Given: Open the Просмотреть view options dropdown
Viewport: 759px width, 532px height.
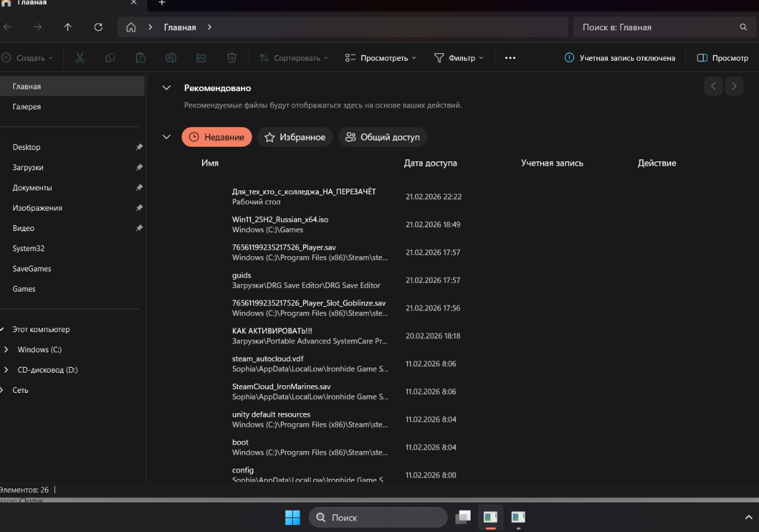Looking at the screenshot, I should (381, 58).
